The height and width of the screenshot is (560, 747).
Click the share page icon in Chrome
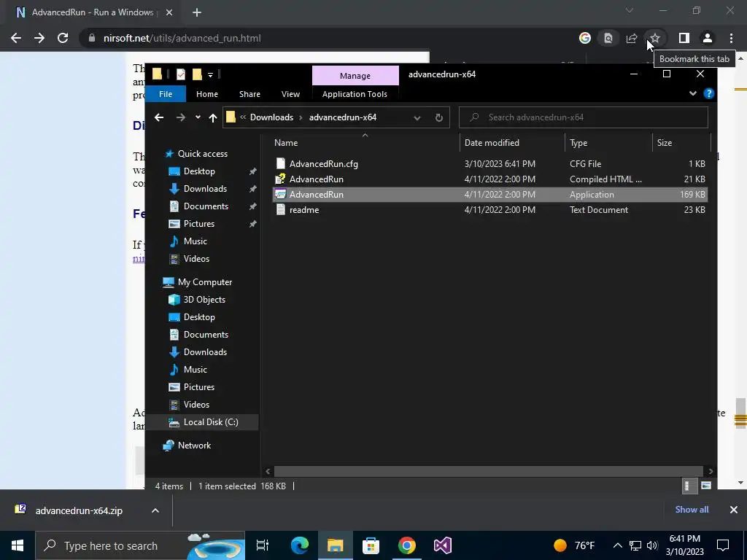tap(632, 38)
